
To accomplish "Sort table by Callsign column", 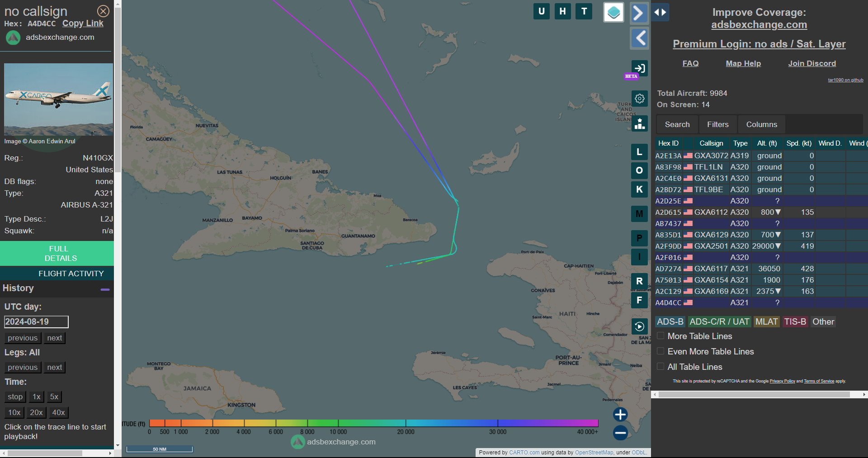I will 711,143.
